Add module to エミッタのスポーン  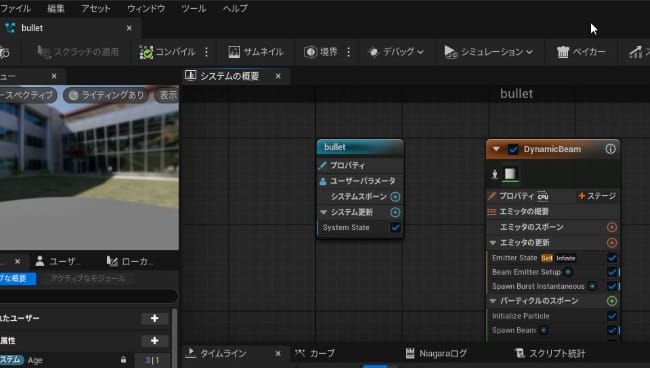pos(611,227)
